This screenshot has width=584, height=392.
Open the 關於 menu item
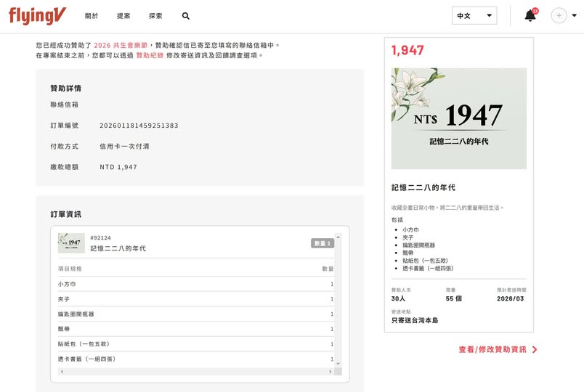(x=92, y=16)
